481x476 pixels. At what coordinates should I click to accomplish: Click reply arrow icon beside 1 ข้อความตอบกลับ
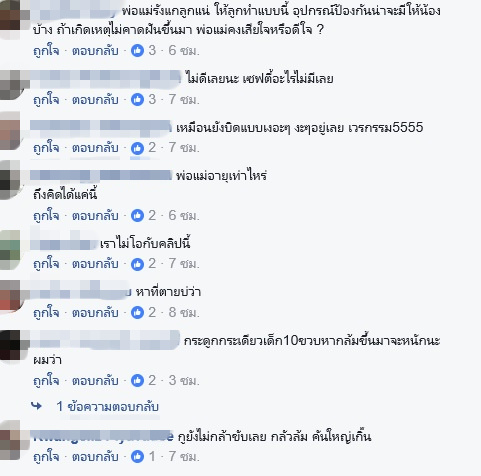click(x=36, y=406)
